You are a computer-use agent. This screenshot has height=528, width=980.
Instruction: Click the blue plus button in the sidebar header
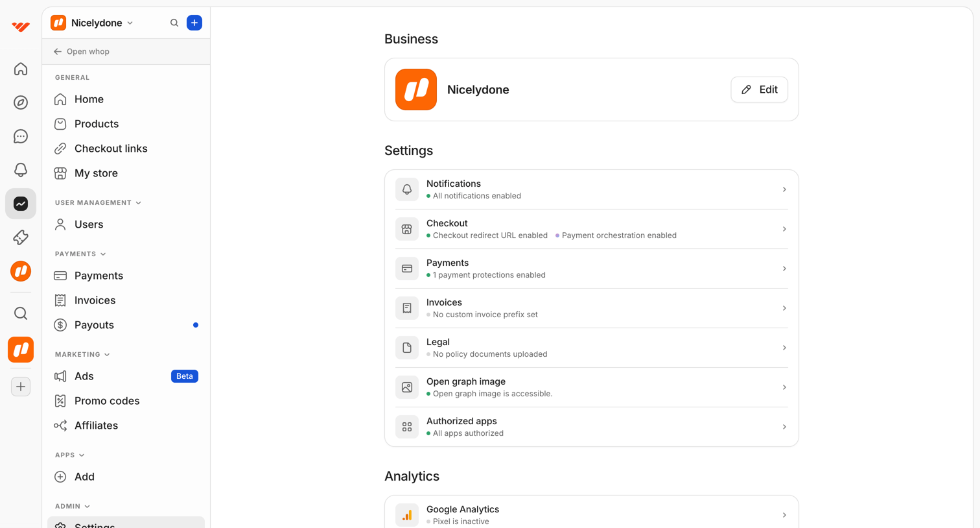(194, 23)
